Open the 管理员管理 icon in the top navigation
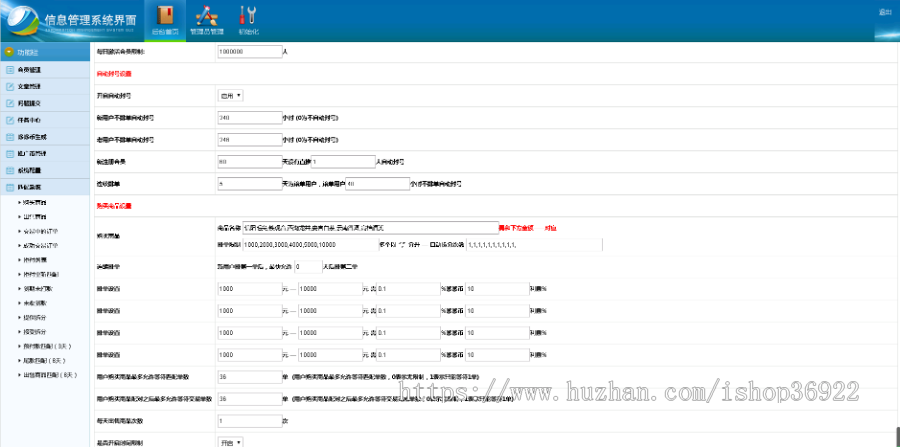Image resolution: width=900 pixels, height=447 pixels. (206, 18)
